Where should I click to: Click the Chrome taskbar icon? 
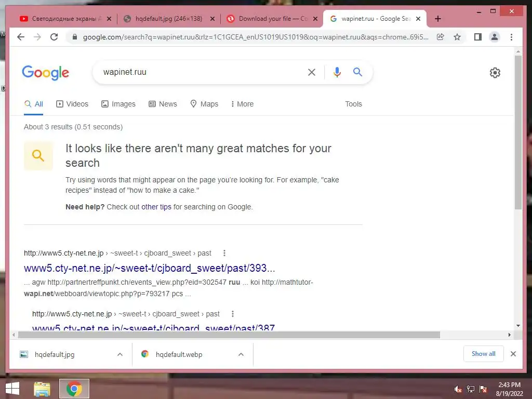(x=74, y=389)
